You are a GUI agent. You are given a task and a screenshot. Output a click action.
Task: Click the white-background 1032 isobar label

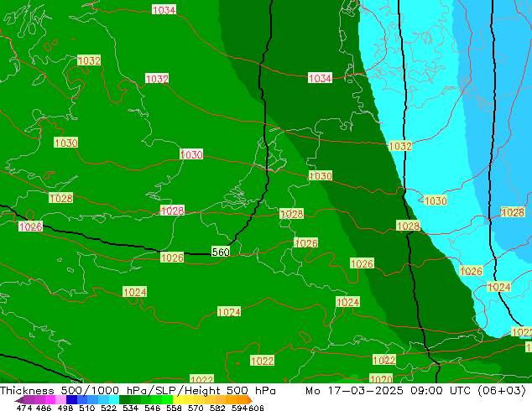pos(157,79)
